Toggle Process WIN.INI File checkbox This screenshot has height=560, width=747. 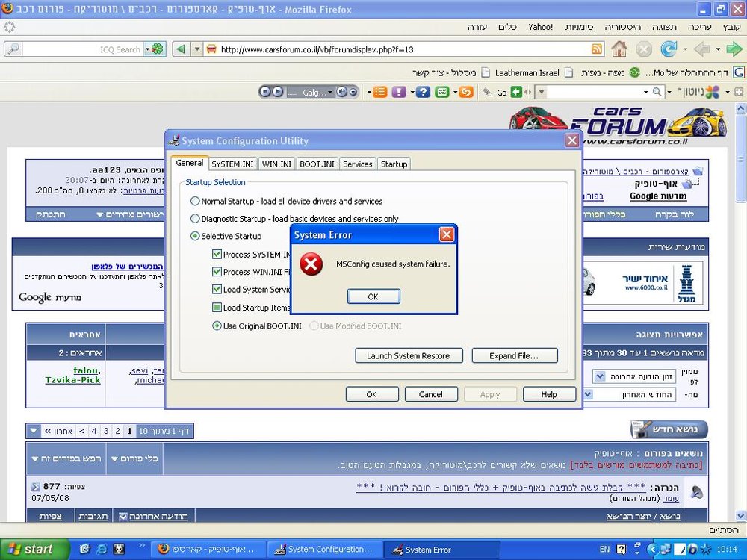pos(217,272)
